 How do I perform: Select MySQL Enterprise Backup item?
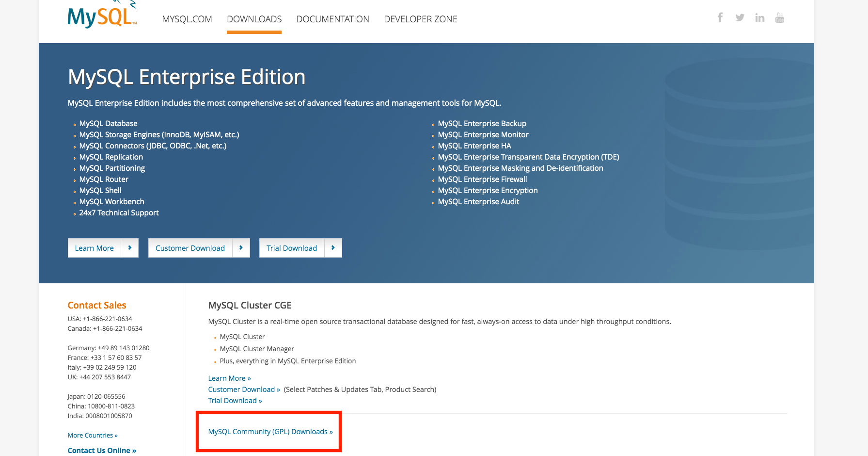[482, 124]
